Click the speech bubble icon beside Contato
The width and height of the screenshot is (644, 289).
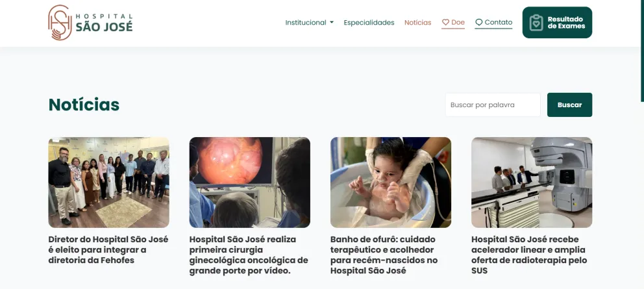click(479, 22)
